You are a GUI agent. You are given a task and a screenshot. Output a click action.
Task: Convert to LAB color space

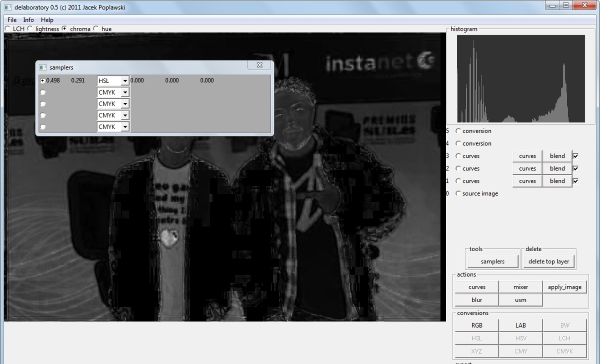pos(520,325)
